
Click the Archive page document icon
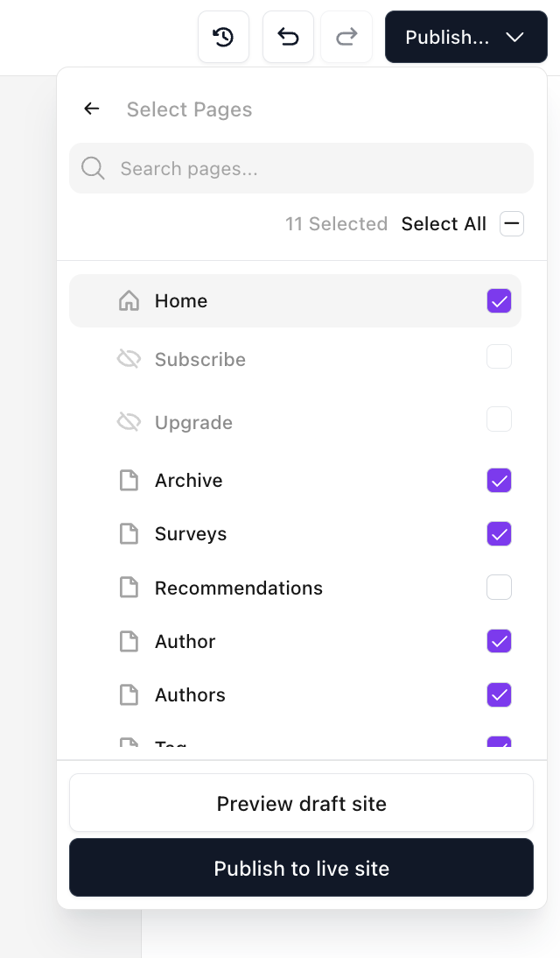129,481
